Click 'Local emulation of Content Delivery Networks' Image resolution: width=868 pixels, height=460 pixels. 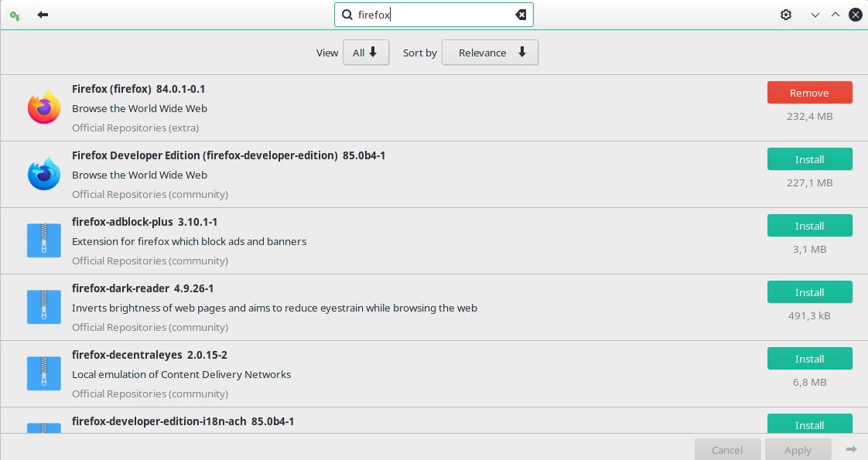click(182, 374)
